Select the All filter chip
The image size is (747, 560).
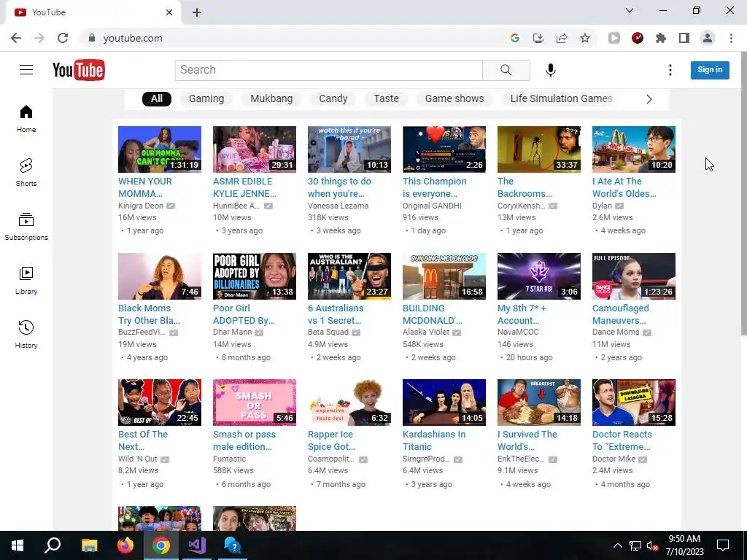click(157, 98)
